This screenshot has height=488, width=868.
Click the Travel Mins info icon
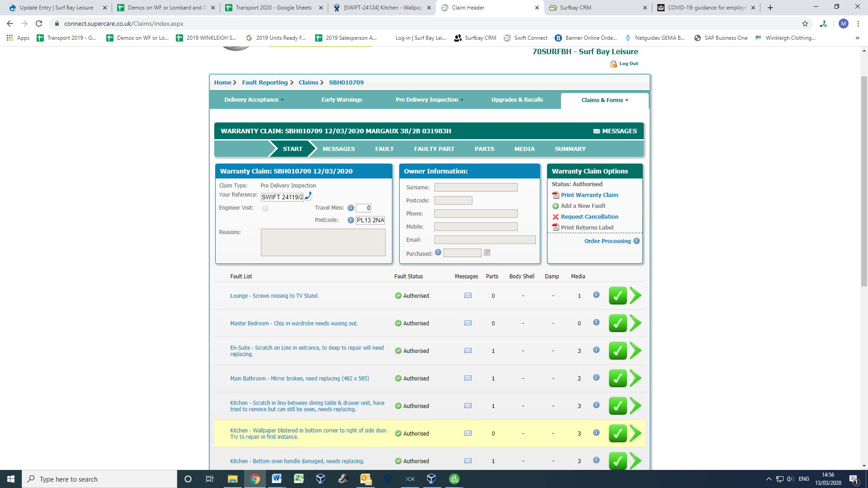(350, 208)
